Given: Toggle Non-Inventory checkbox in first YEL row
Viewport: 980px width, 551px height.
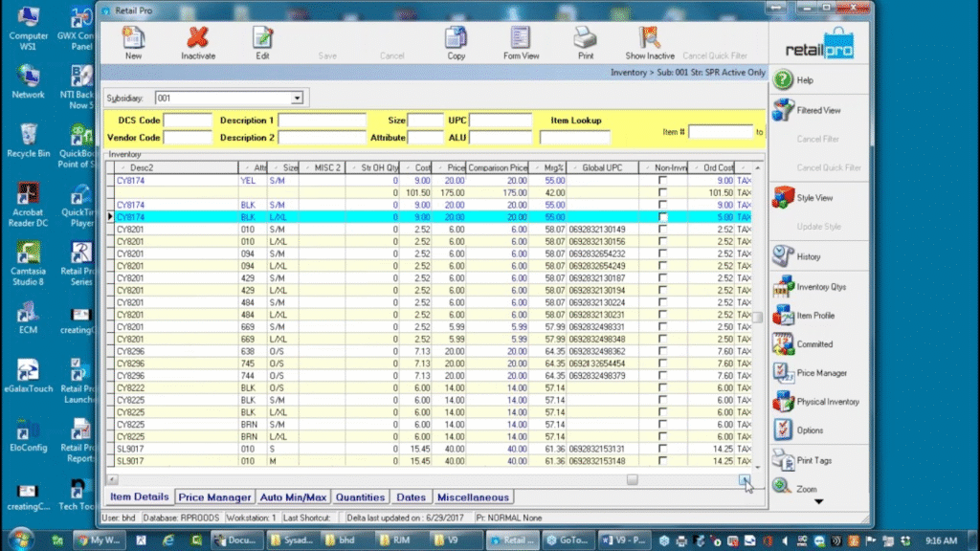Looking at the screenshot, I should point(662,180).
